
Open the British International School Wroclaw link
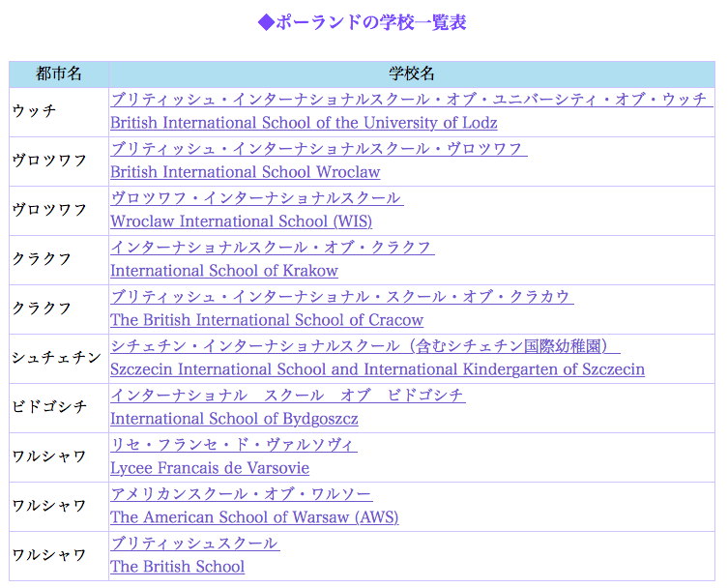246,172
